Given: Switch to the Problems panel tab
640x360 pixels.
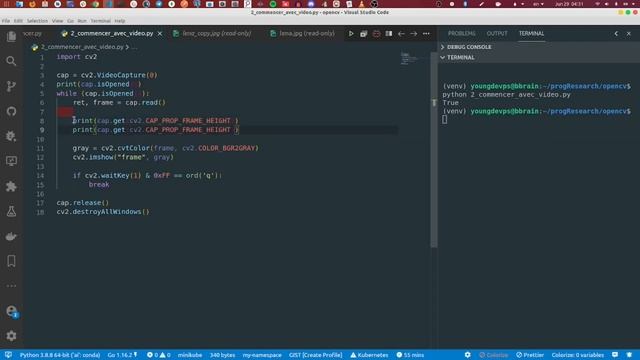Looking at the screenshot, I should (x=462, y=33).
